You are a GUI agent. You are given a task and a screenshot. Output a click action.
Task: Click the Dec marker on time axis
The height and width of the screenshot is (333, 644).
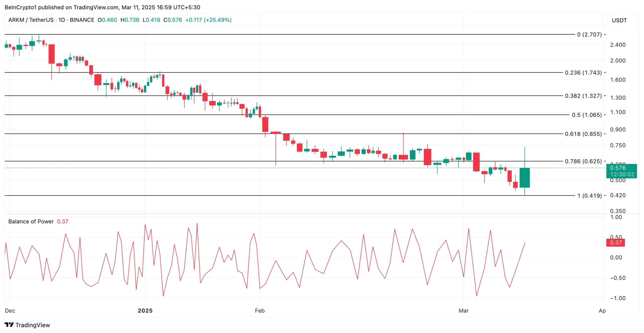click(x=10, y=310)
